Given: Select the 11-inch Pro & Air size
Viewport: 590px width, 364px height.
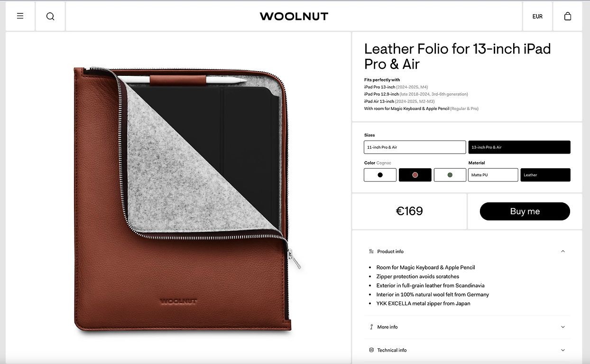Looking at the screenshot, I should pyautogui.click(x=415, y=147).
